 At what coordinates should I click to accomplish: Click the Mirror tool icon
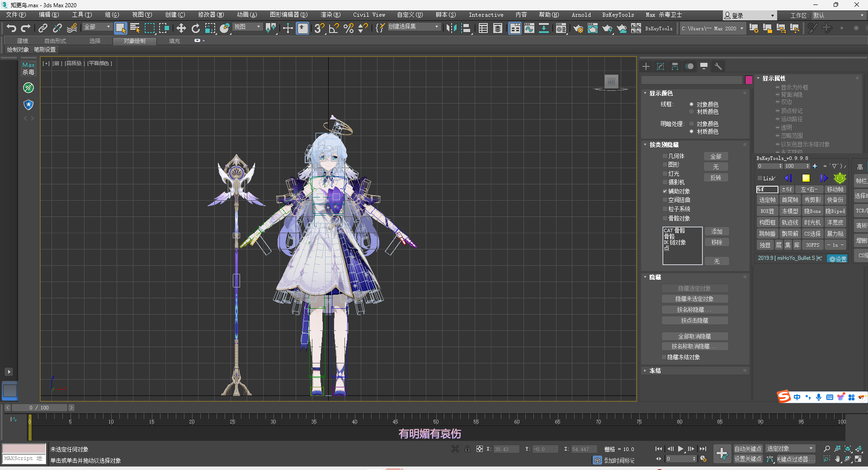(x=451, y=28)
